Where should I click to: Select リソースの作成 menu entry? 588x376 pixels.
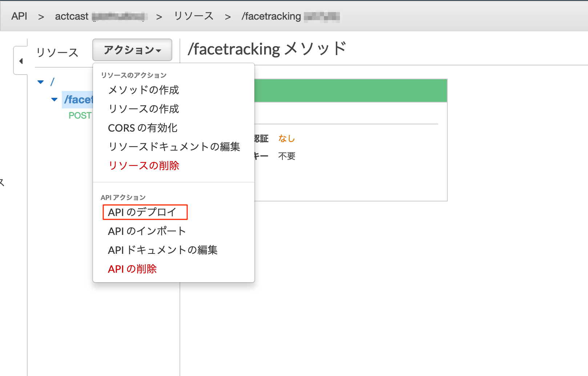coord(144,109)
